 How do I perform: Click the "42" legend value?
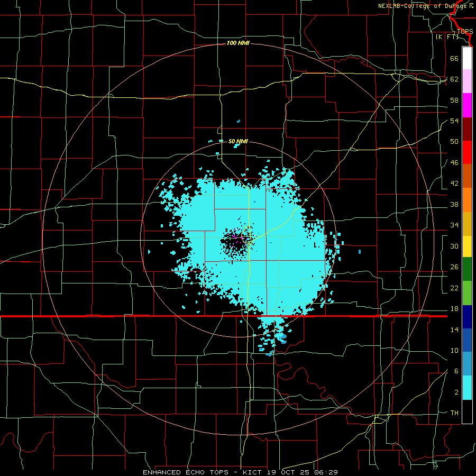click(454, 184)
